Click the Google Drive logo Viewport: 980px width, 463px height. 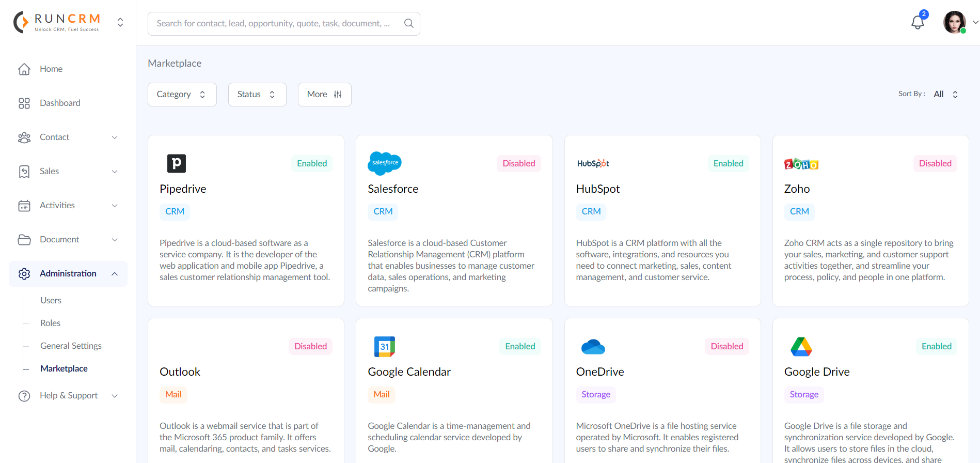pos(801,347)
